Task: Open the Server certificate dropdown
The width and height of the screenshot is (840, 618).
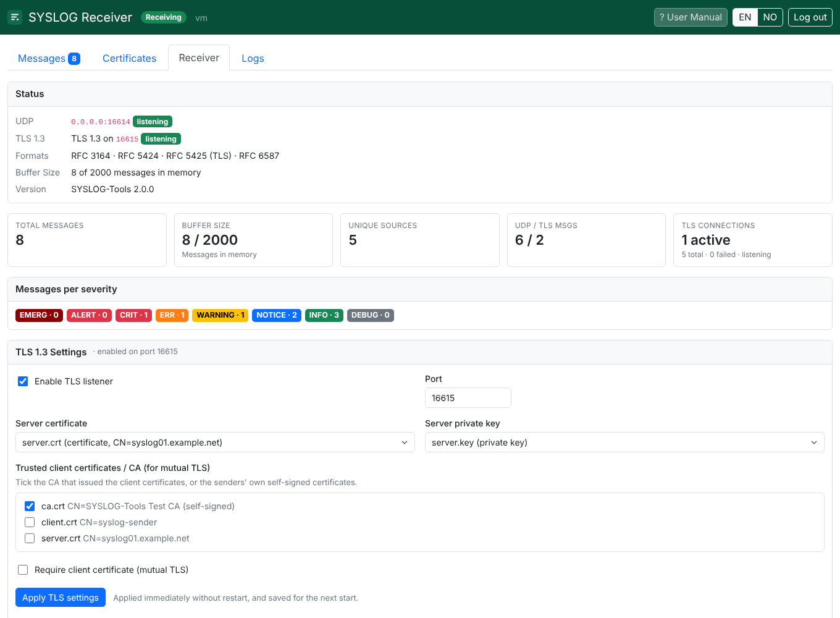Action: 215,442
